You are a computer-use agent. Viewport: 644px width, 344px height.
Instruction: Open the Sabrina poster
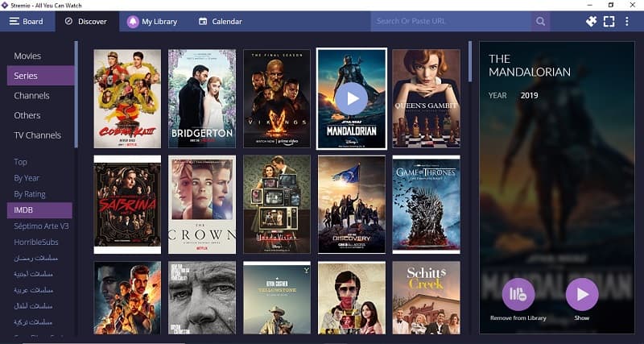pyautogui.click(x=127, y=205)
